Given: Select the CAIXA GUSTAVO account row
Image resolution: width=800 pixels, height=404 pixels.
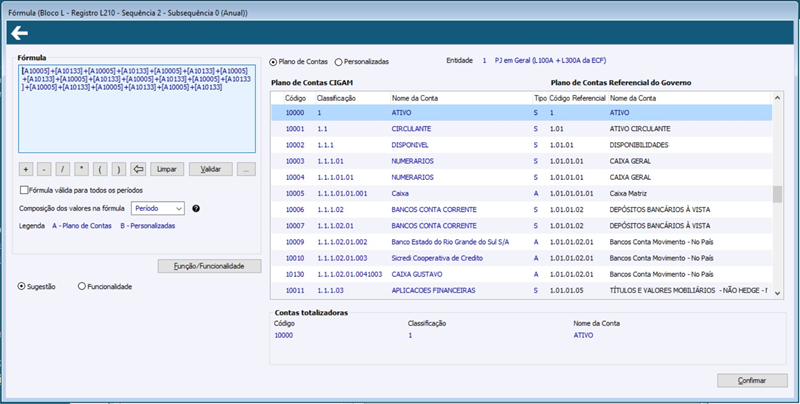Looking at the screenshot, I should click(521, 274).
